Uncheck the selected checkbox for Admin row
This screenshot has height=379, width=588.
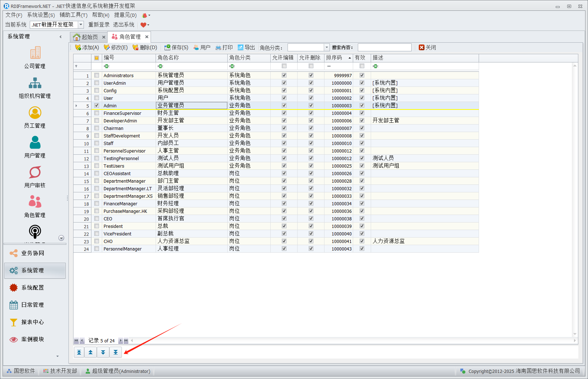pyautogui.click(x=96, y=106)
